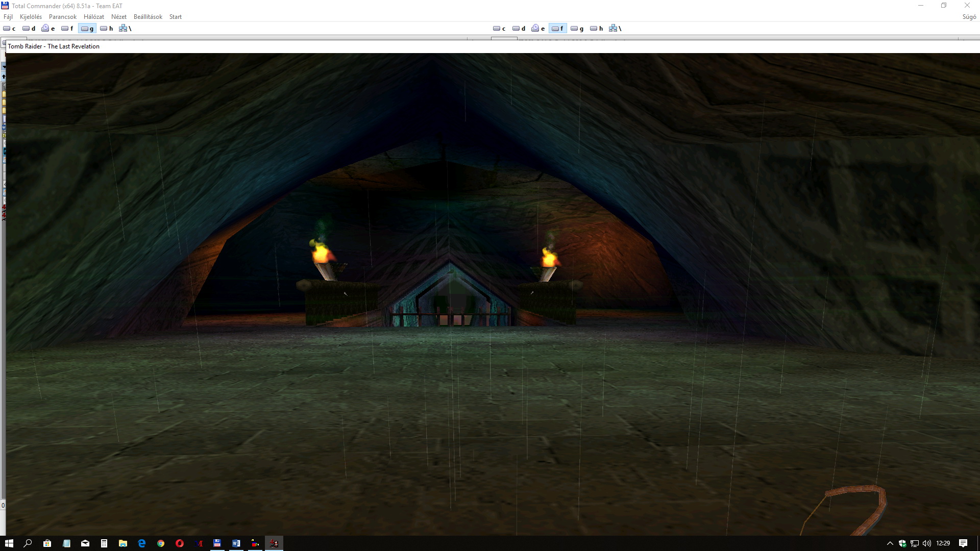
Task: Open the Beállítások menu
Action: pyautogui.click(x=148, y=17)
